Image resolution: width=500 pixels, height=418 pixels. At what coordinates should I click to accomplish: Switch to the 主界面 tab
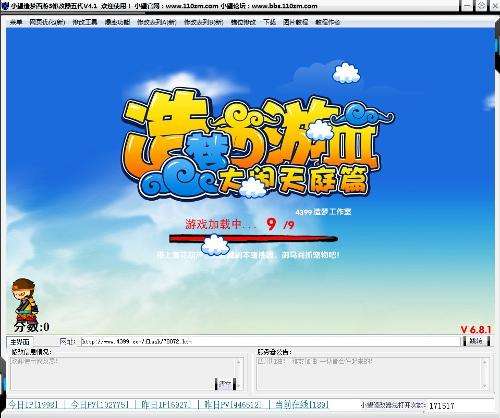point(20,342)
